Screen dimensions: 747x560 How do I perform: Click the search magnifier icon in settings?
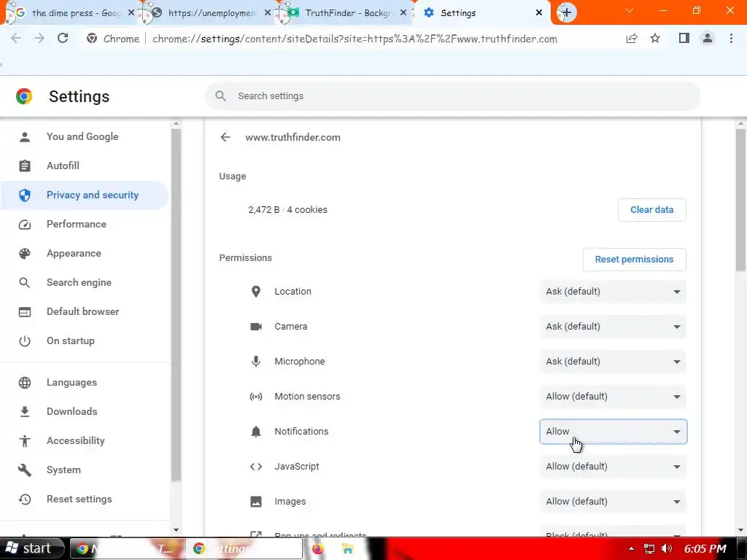point(220,96)
